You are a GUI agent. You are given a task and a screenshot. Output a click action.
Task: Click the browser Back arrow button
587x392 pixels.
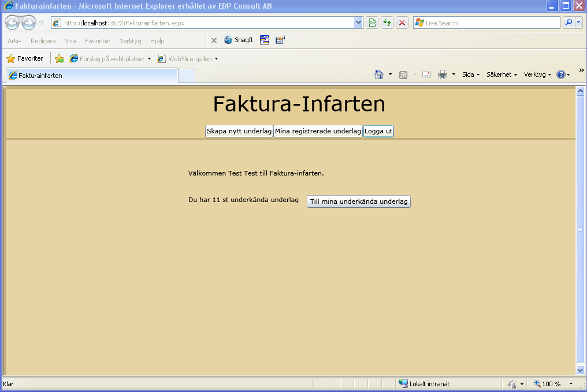12,23
